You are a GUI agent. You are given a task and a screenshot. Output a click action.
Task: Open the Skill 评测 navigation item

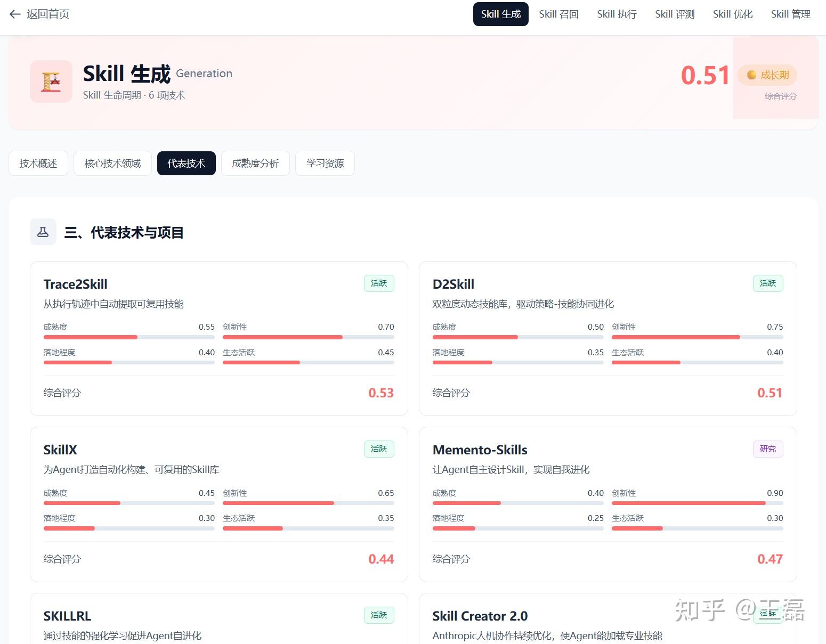(x=675, y=14)
